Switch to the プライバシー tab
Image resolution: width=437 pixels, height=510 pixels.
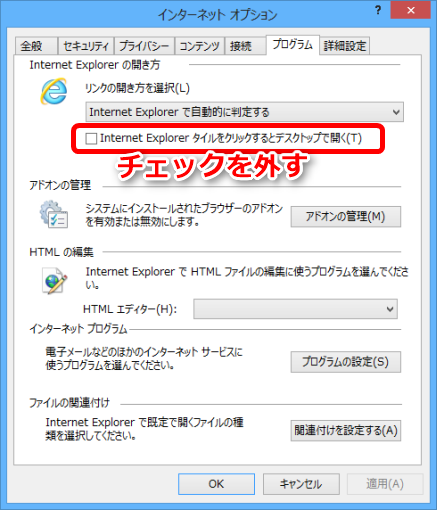pyautogui.click(x=144, y=46)
